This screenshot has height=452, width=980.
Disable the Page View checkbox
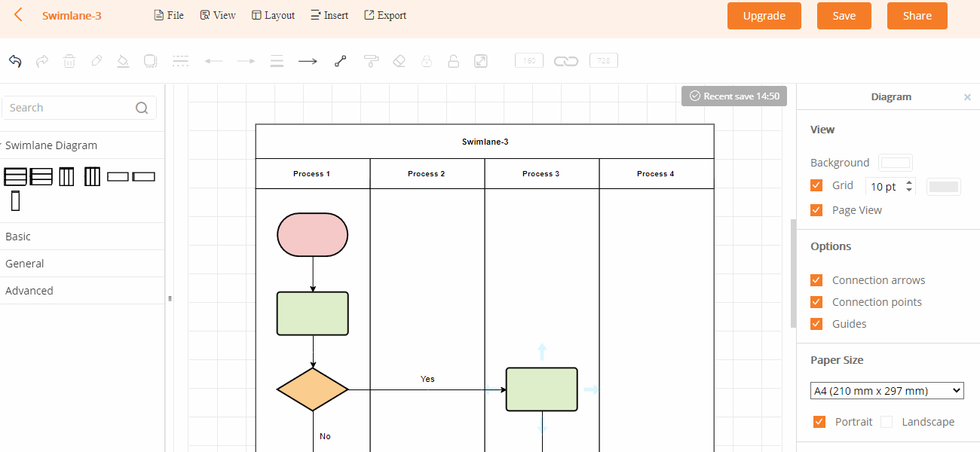816,210
